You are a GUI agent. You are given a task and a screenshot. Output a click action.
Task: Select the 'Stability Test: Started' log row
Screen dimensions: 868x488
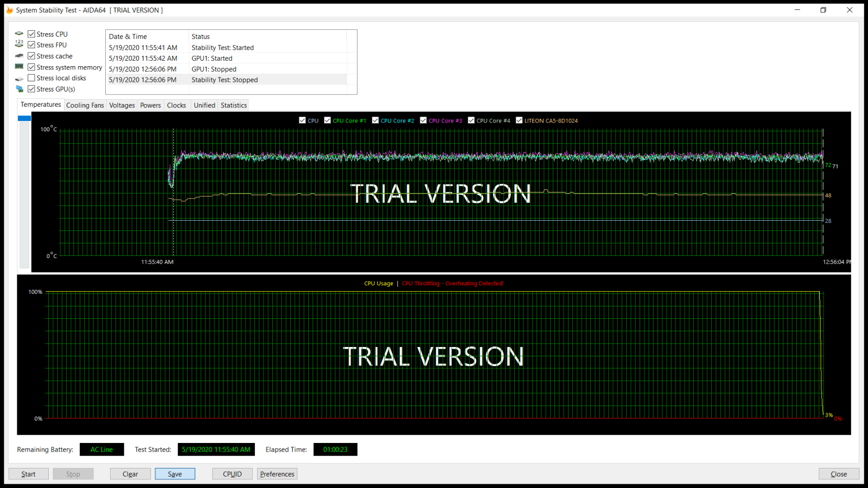pyautogui.click(x=227, y=48)
